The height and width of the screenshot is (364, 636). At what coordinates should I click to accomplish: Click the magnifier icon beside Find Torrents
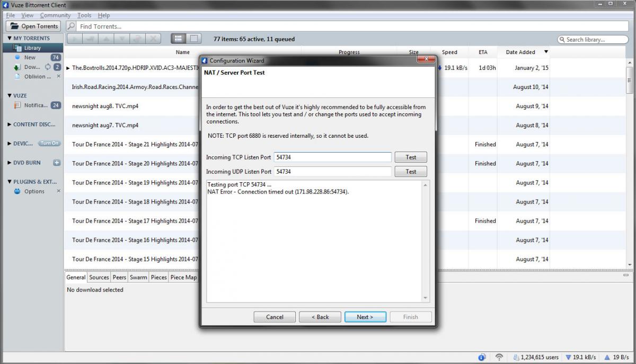[71, 26]
